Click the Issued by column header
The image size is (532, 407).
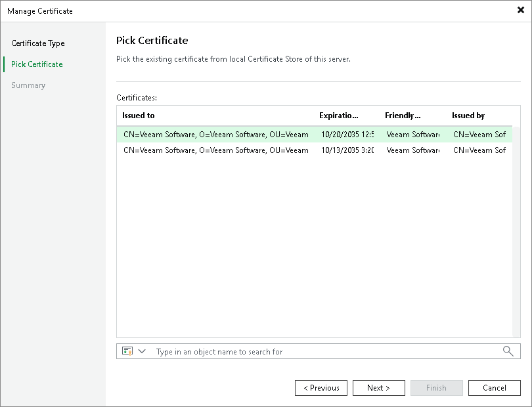click(x=468, y=116)
